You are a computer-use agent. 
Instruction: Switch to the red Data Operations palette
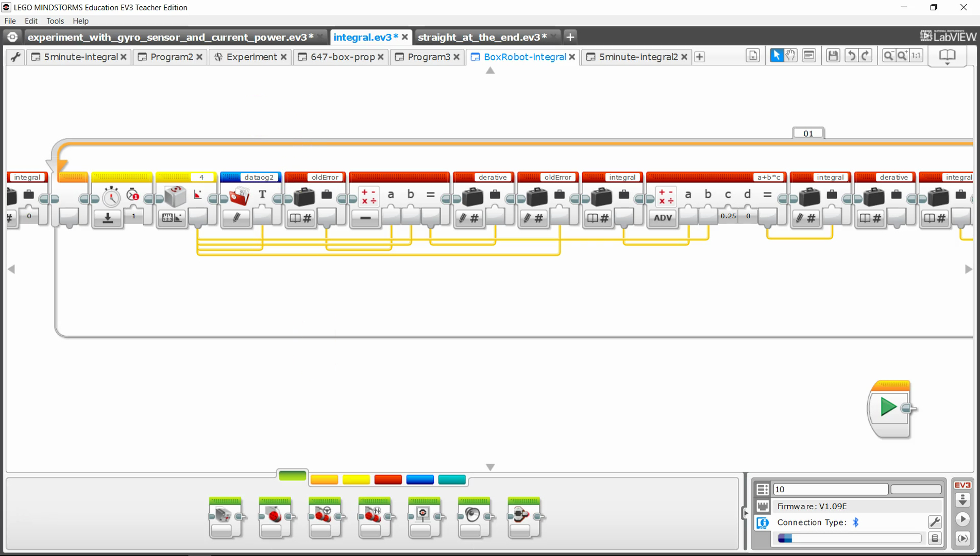[x=388, y=479]
